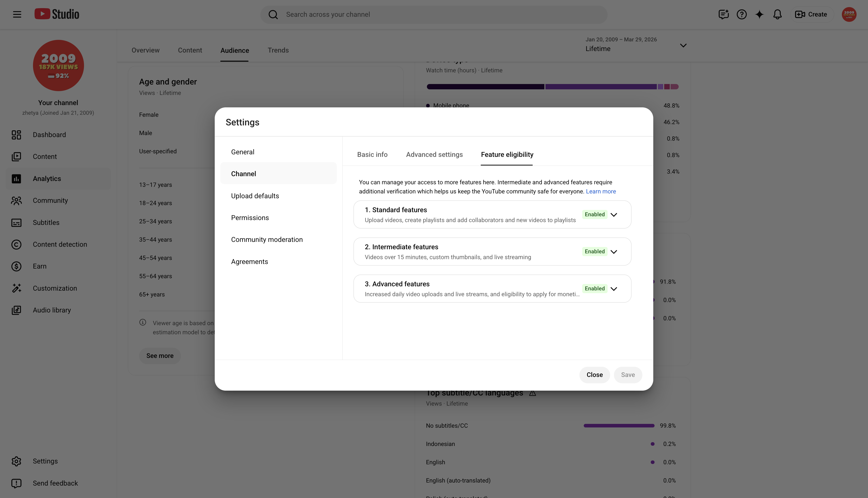Click the search across your channel field
868x498 pixels.
point(434,14)
